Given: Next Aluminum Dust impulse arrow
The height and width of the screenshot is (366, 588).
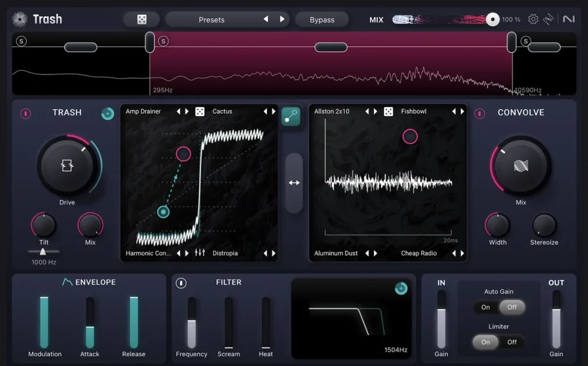Looking at the screenshot, I should point(376,253).
